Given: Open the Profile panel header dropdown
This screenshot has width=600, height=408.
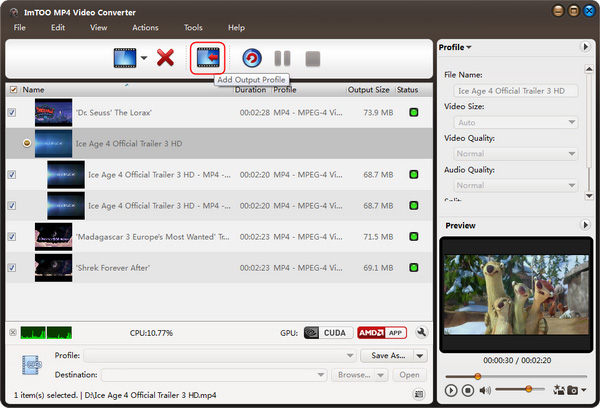Looking at the screenshot, I should [455, 47].
